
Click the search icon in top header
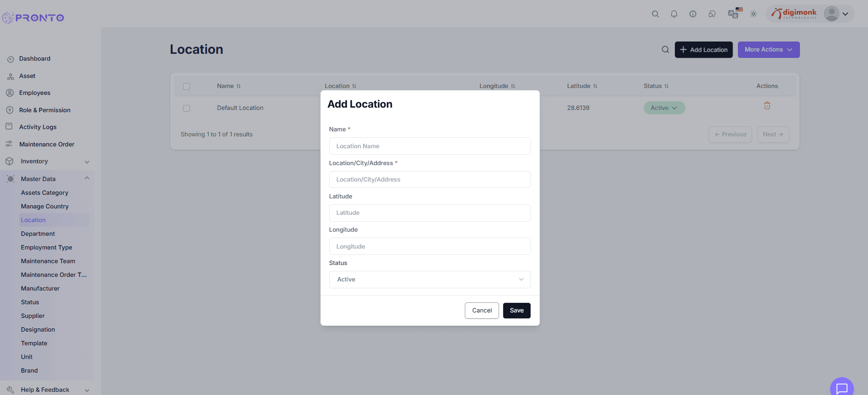pos(655,14)
